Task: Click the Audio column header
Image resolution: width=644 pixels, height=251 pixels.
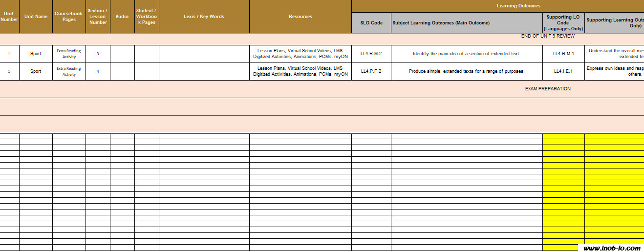Action: 122,17
